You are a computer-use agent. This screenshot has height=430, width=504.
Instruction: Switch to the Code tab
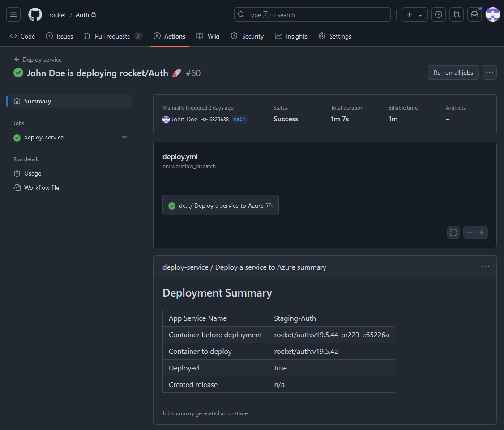[x=22, y=36]
